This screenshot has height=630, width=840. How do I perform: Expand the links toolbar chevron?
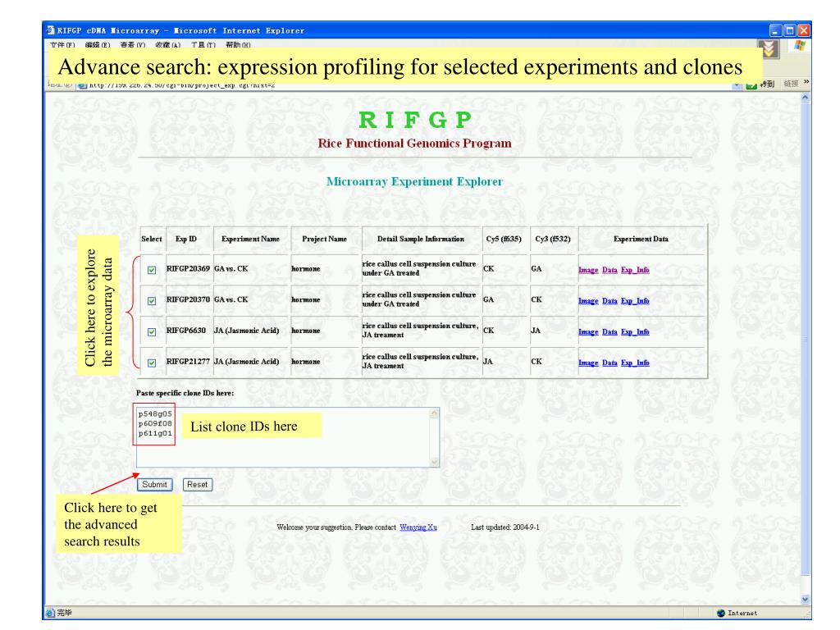point(806,82)
